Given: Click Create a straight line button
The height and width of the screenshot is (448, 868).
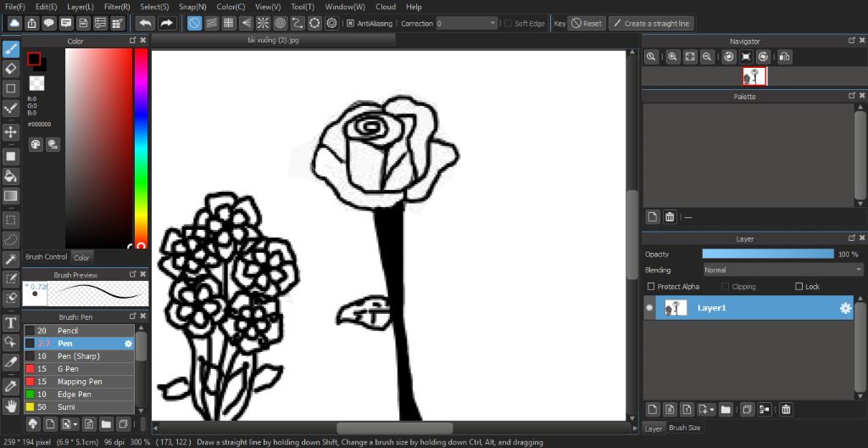Looking at the screenshot, I should pos(651,23).
